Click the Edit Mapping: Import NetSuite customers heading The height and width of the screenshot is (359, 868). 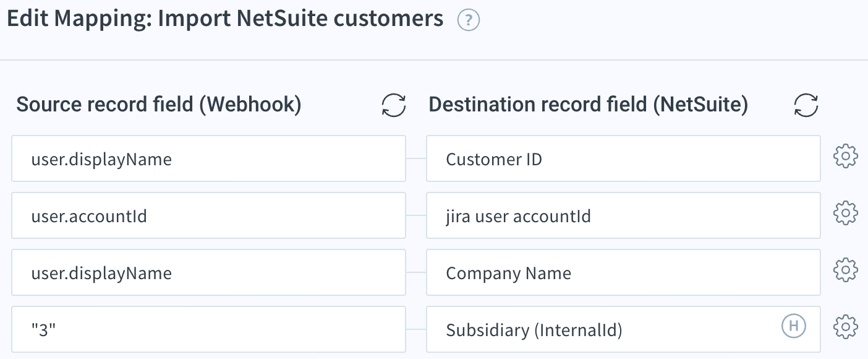click(x=225, y=19)
